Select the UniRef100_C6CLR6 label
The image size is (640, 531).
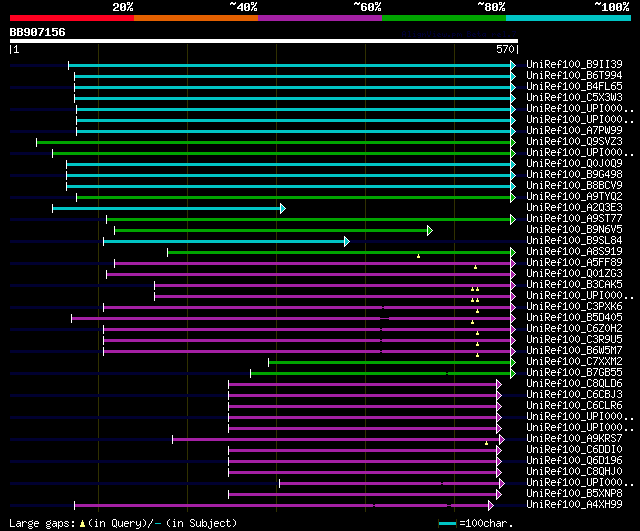click(x=574, y=406)
